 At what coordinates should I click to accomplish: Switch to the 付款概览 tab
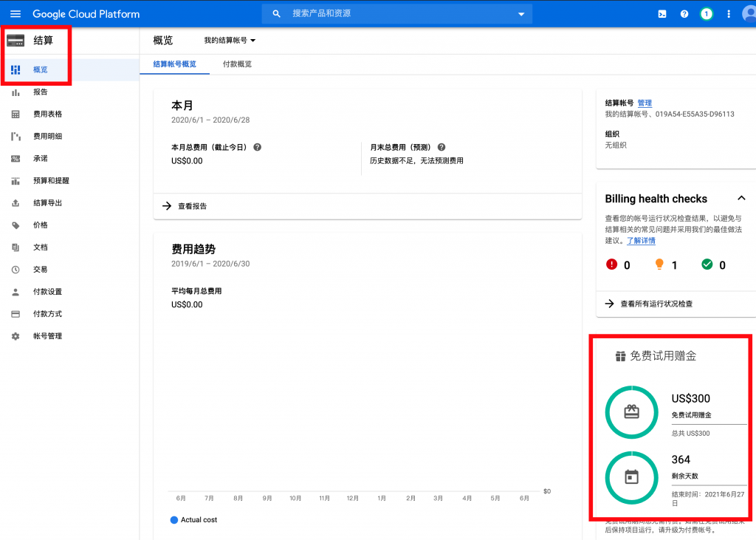point(237,64)
